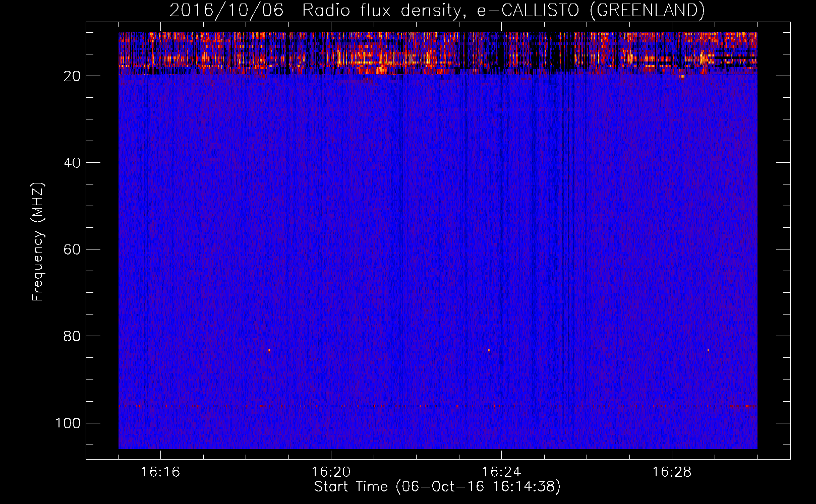Click the 80 MHz frequency tick label

(x=72, y=336)
